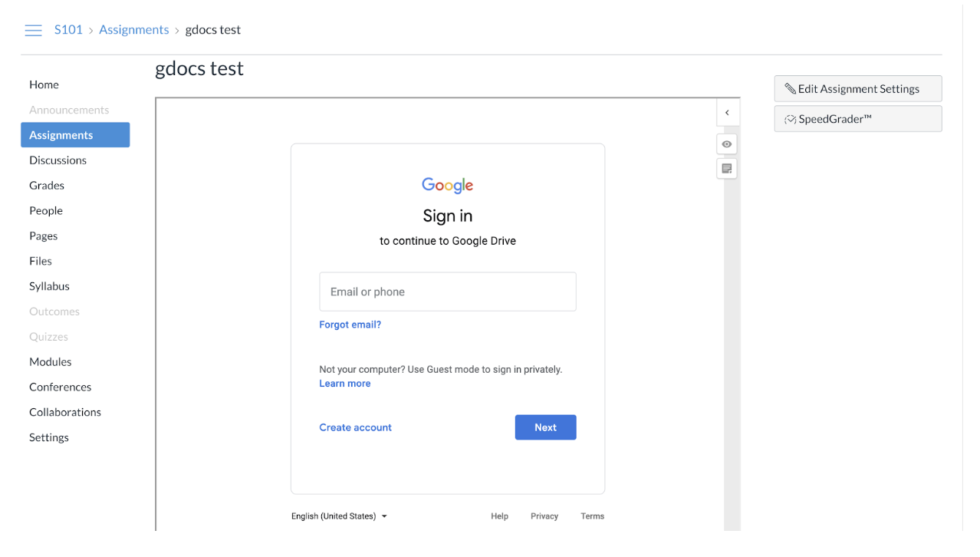Go to S101 in the breadcrumb

pos(68,30)
